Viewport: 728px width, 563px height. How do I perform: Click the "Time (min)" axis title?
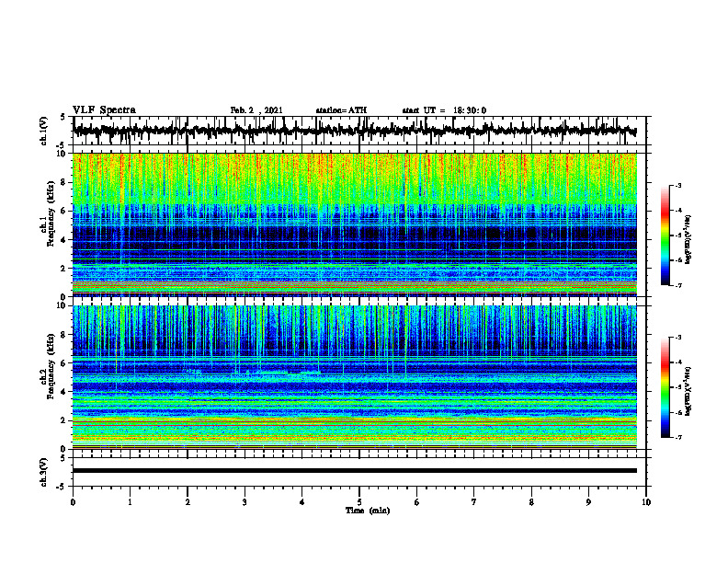pyautogui.click(x=368, y=511)
